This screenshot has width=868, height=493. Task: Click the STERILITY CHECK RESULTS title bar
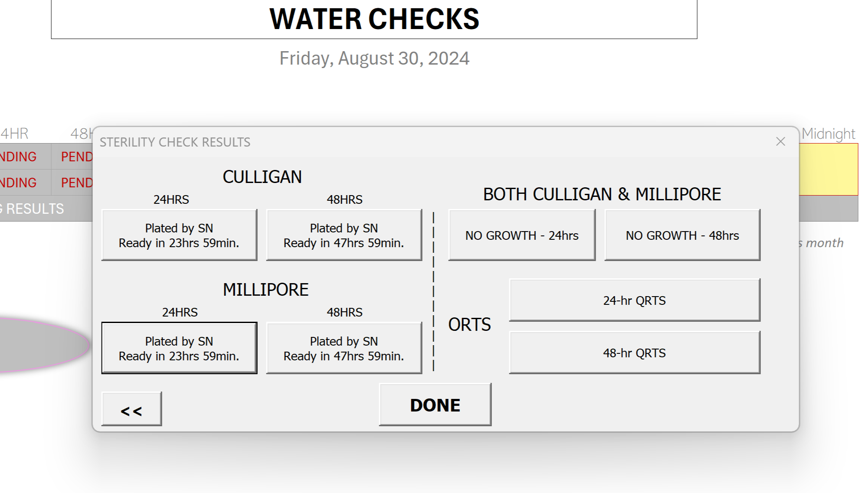coord(390,142)
